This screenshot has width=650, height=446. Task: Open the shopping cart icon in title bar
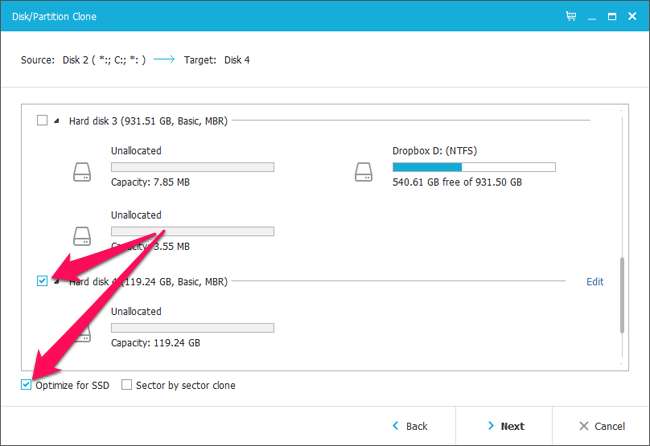coord(571,16)
